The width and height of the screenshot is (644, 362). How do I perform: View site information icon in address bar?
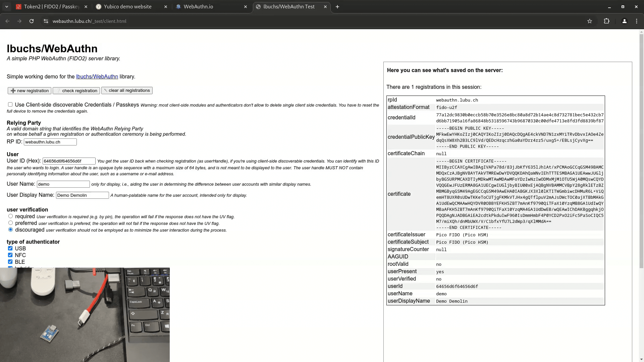(46, 21)
